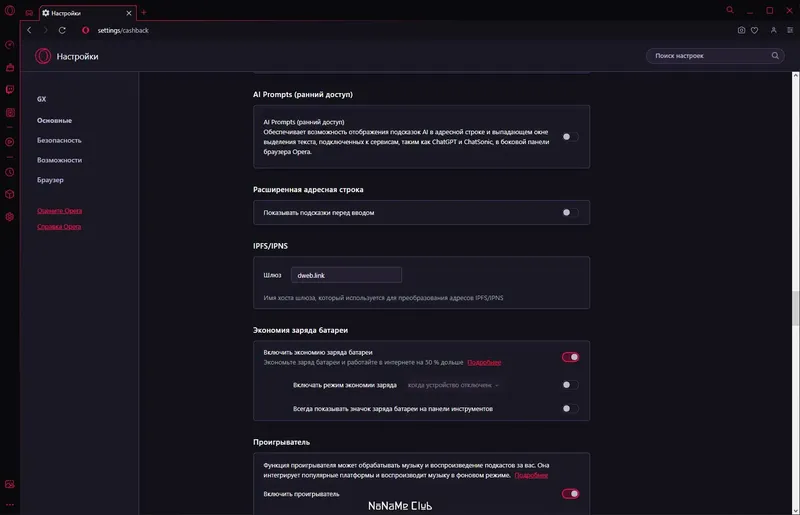Enable the AI Prompts toggle
Viewport: 800px width, 515px height.
click(x=570, y=136)
